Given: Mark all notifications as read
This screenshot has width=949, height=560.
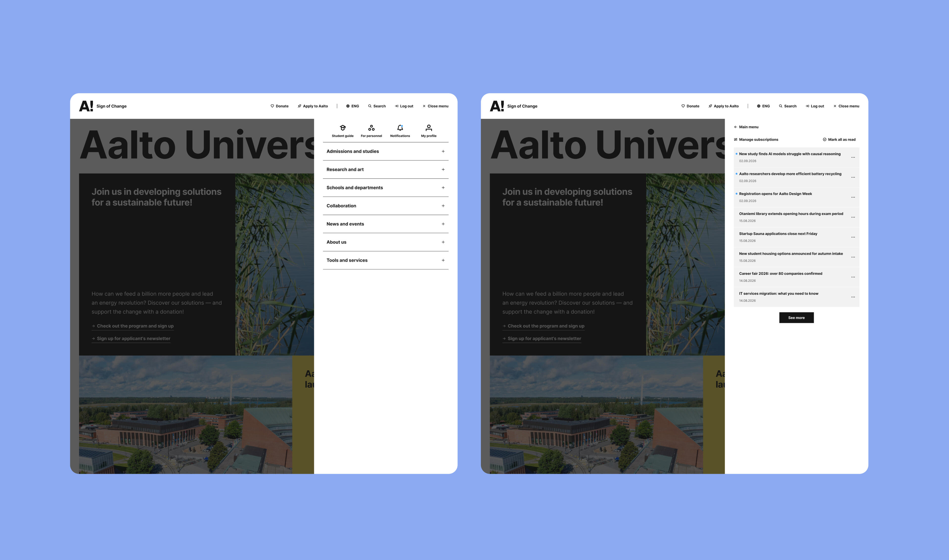Looking at the screenshot, I should pos(839,140).
